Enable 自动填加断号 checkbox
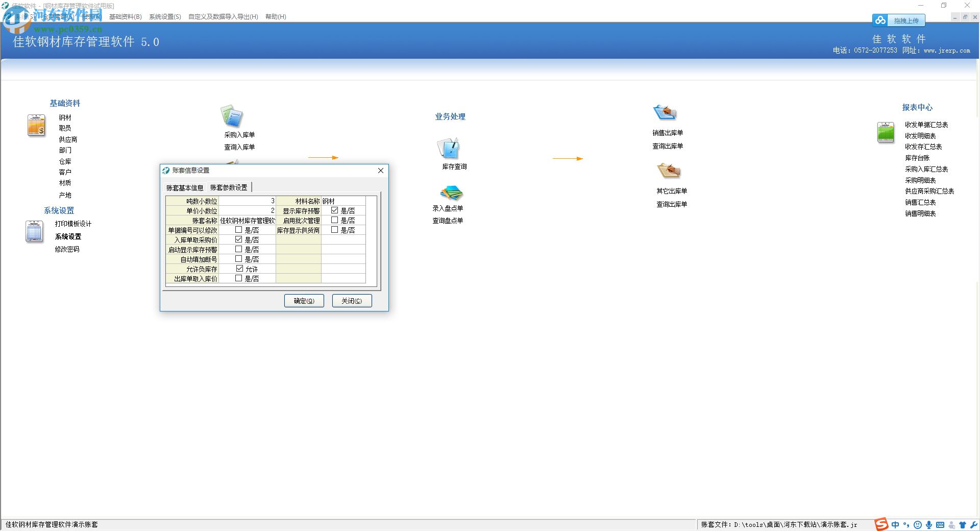Image resolution: width=980 pixels, height=531 pixels. click(238, 259)
